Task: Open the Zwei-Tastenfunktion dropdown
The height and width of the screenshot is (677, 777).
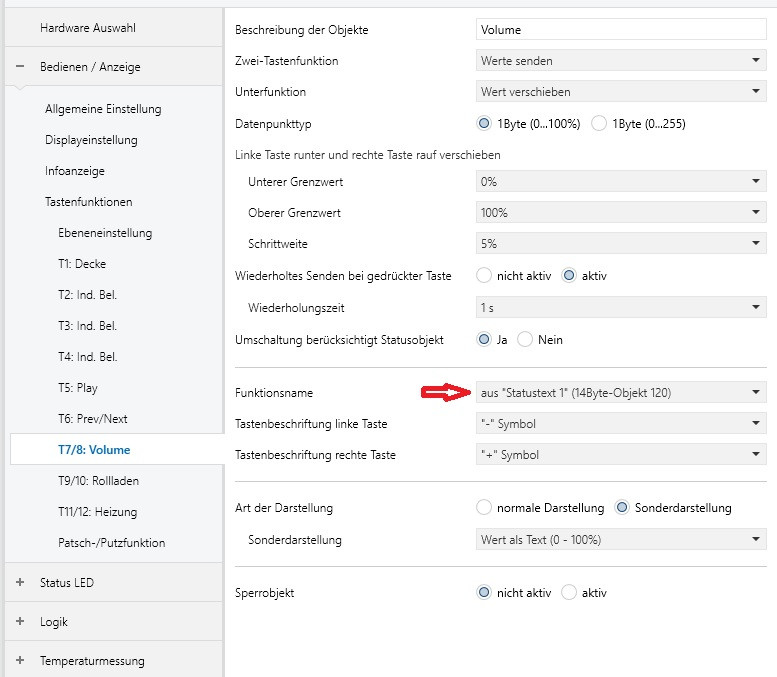Action: 621,61
